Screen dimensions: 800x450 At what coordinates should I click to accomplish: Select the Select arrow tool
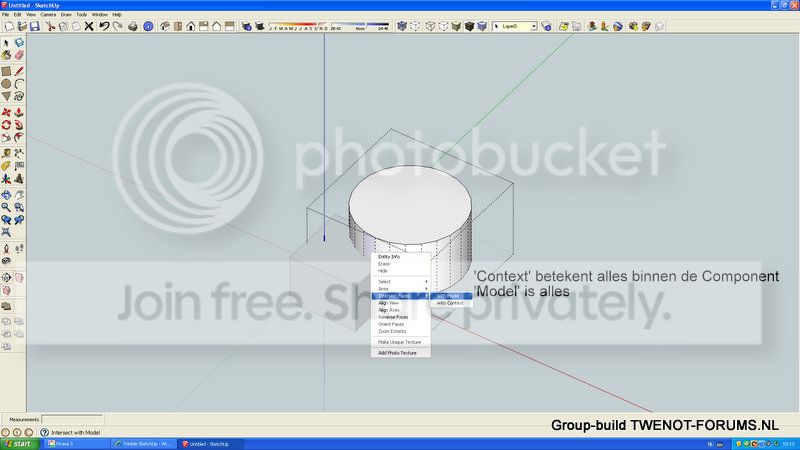coord(6,43)
